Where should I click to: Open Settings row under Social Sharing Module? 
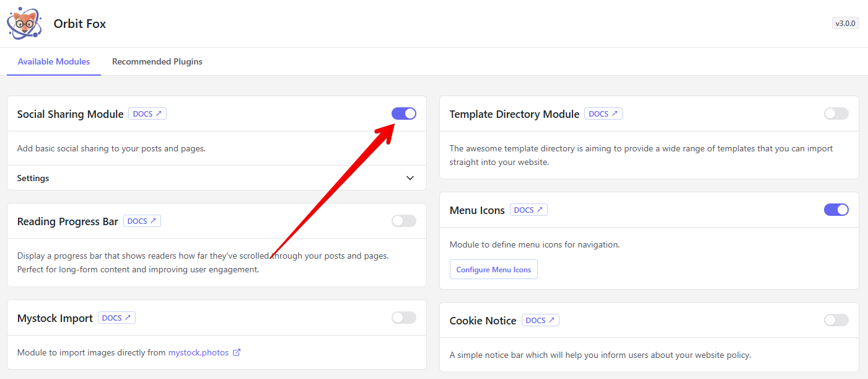click(217, 178)
